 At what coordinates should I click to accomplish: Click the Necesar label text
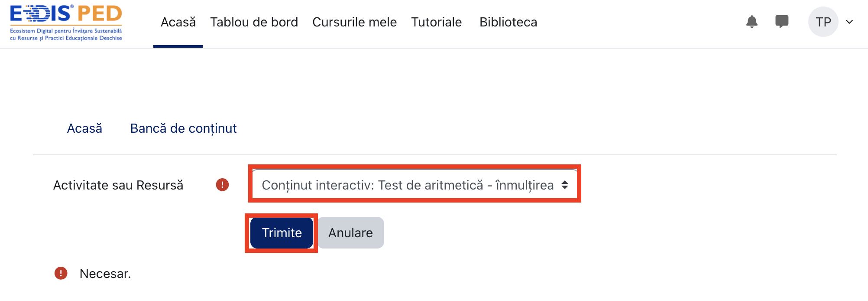pos(104,273)
